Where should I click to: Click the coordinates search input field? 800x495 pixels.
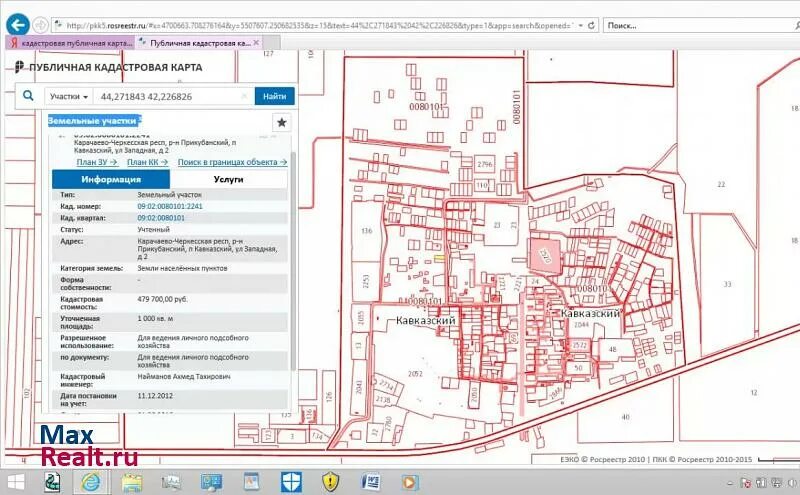168,96
